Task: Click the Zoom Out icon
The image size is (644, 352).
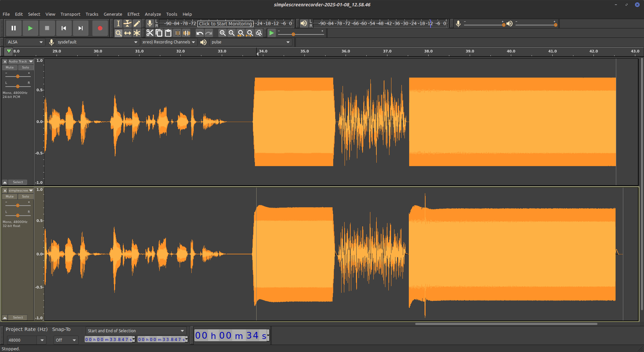Action: tap(232, 33)
